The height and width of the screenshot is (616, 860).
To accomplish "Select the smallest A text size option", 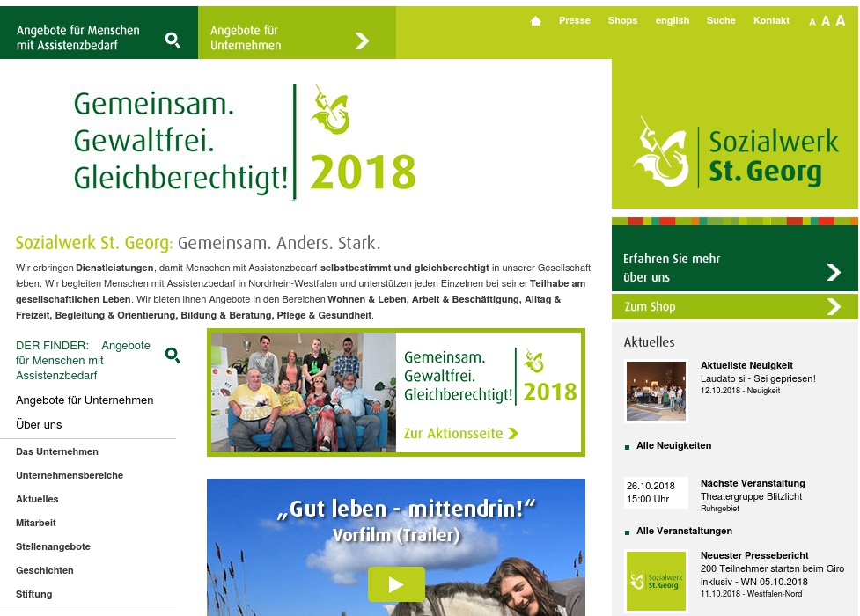I will [x=812, y=23].
